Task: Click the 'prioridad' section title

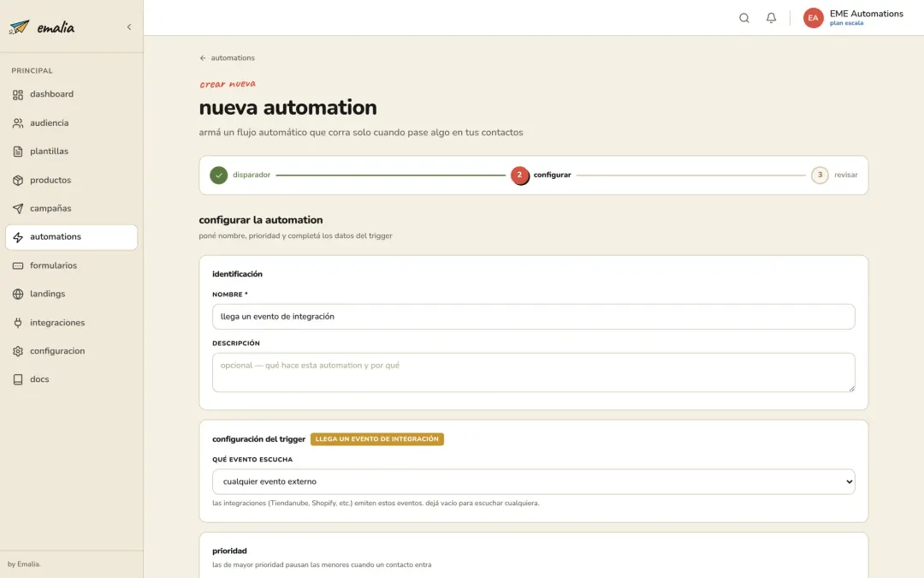Action: [x=229, y=551]
